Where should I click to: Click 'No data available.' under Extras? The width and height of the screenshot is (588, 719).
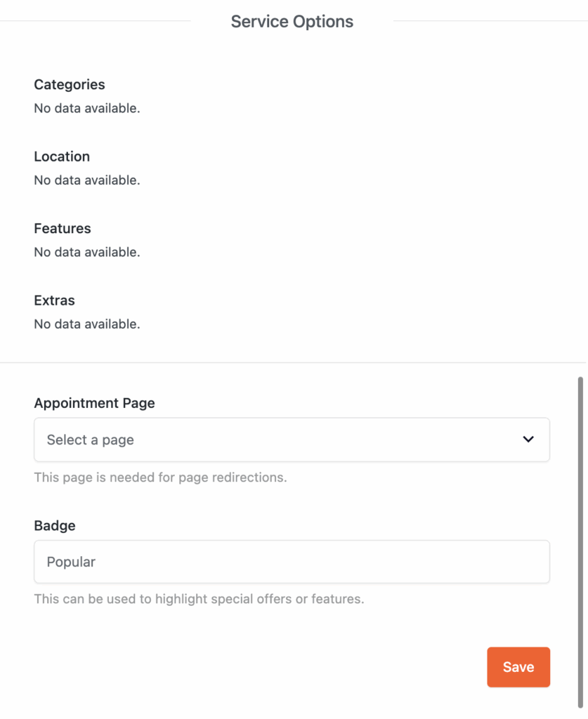tap(87, 324)
